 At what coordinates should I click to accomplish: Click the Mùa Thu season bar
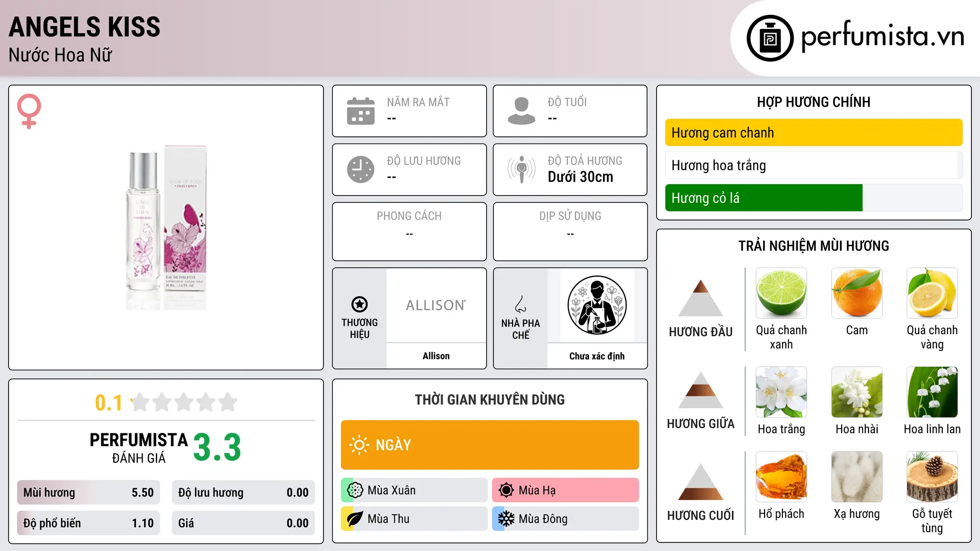click(x=414, y=519)
